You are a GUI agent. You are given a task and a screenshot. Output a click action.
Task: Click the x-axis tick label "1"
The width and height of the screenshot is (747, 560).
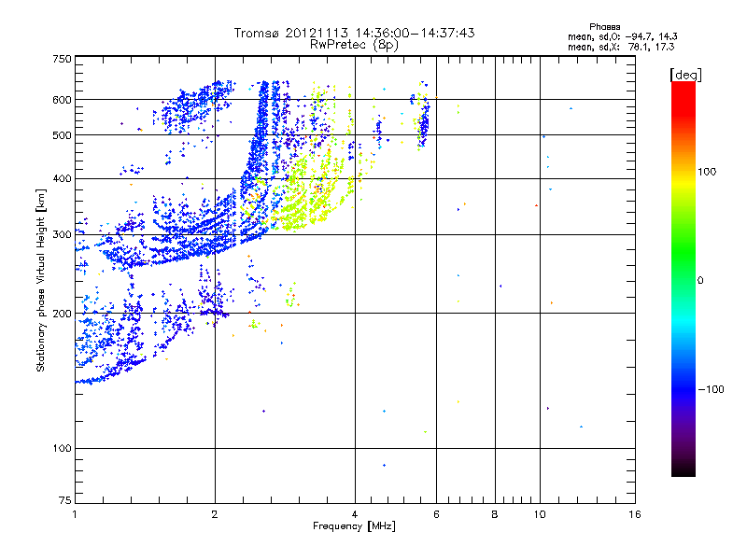[x=76, y=514]
